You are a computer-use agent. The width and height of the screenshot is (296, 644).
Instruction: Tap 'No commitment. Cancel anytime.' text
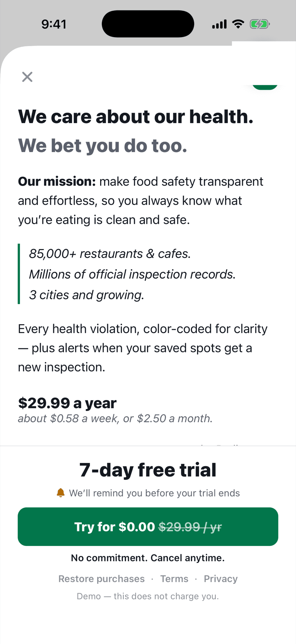tap(148, 558)
